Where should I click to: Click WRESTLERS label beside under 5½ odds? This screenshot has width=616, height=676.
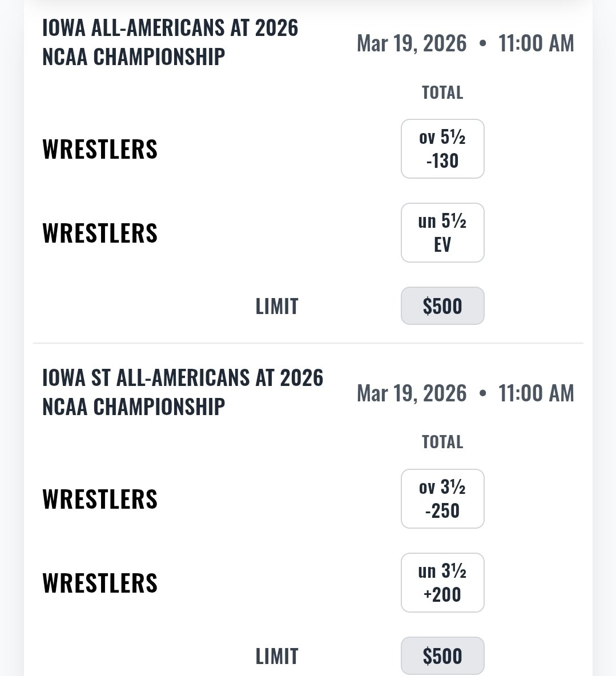[x=100, y=233]
